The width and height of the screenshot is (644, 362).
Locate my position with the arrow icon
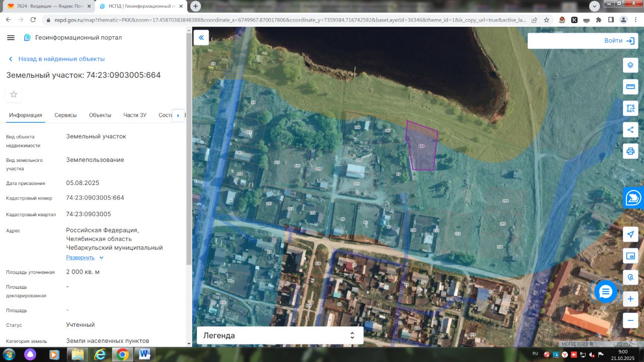630,234
